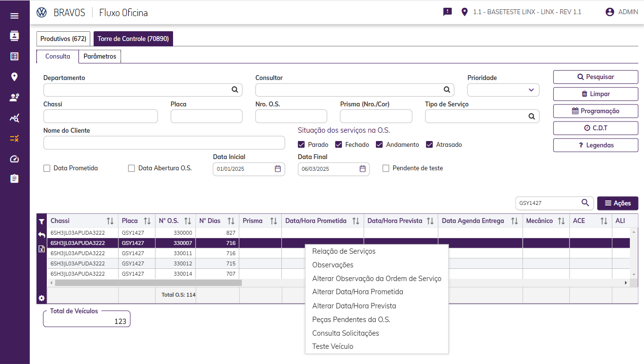Screen dimensions: 644x364
Task: Click the undo arrow icon beside grid
Action: [41, 235]
